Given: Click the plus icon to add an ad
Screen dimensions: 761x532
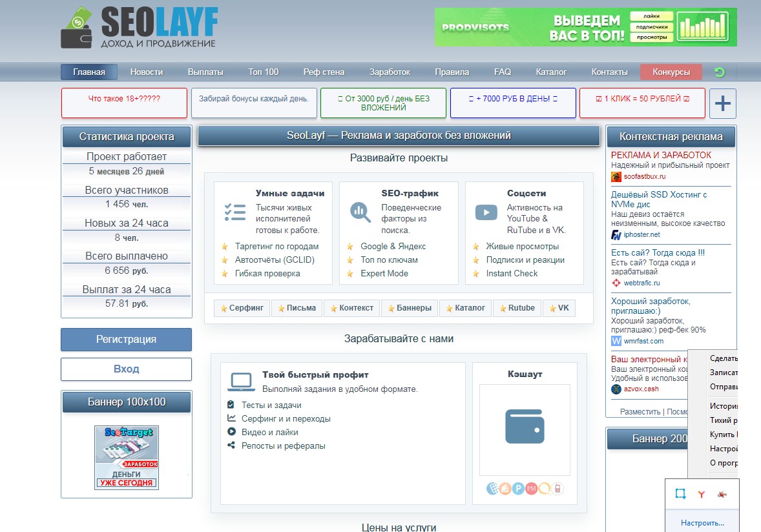Looking at the screenshot, I should pyautogui.click(x=723, y=103).
